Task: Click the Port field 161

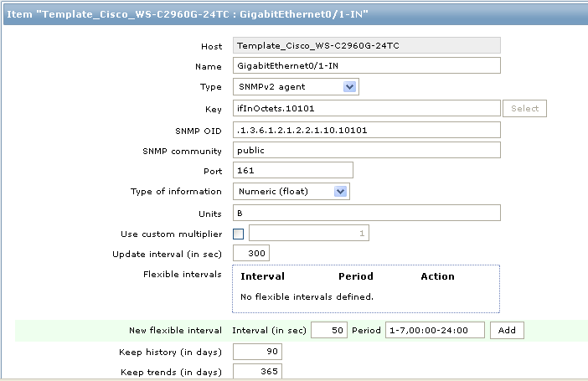Action: click(293, 170)
